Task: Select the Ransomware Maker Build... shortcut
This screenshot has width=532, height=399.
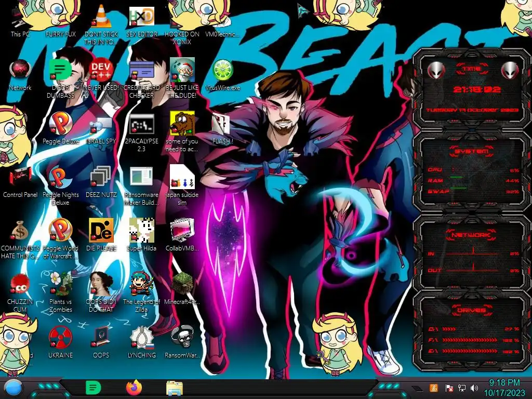Action: [141, 186]
